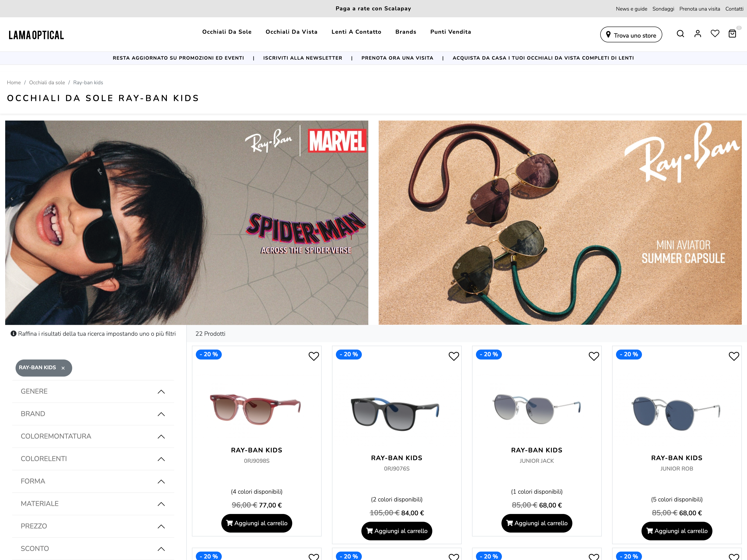747x560 pixels.
Task: Remove the RAY-BAN KIDS filter chip
Action: coord(63,368)
